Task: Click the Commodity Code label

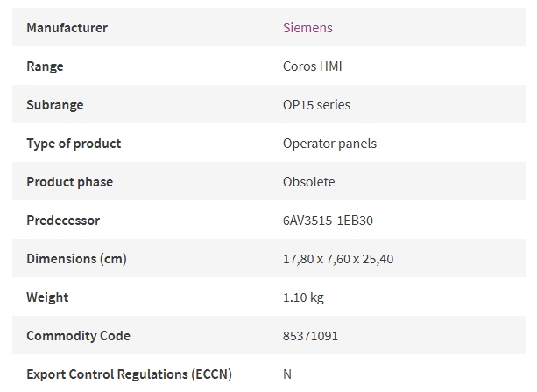Action: click(79, 336)
